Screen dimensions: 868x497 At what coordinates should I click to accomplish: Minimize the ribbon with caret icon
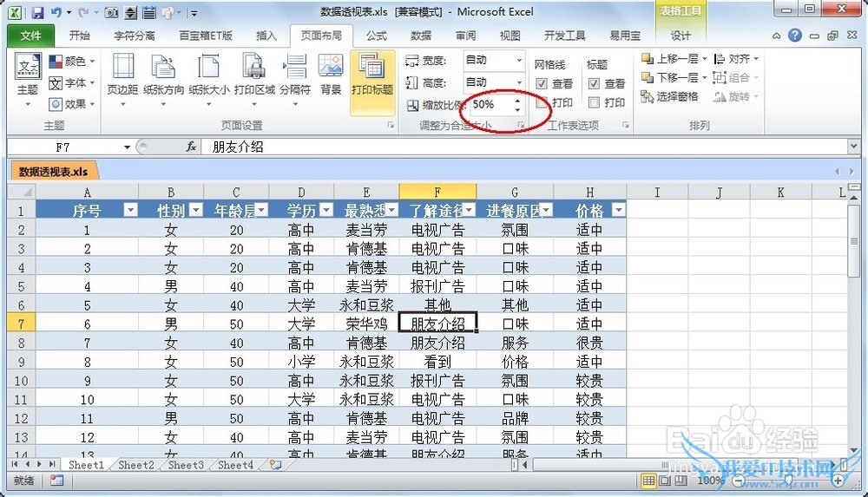(x=777, y=36)
